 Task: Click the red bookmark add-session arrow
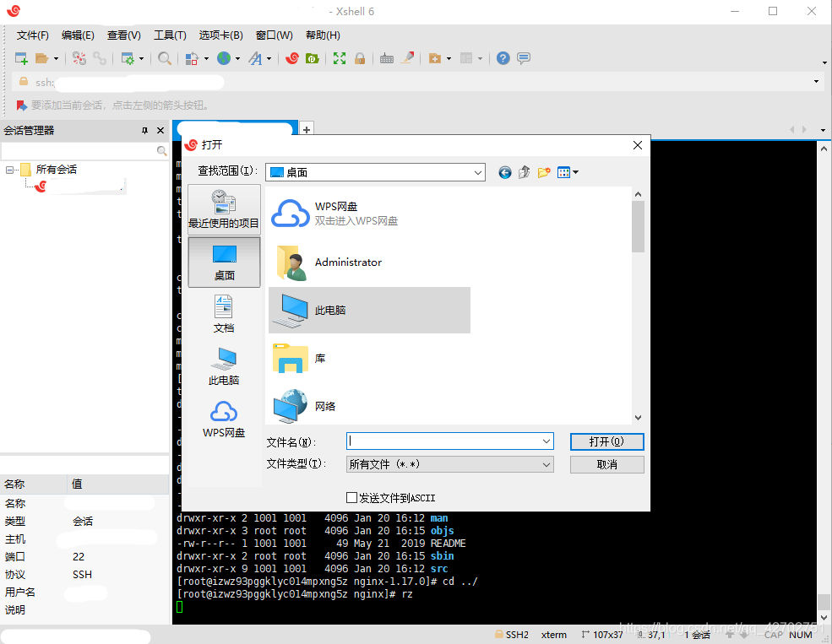(21, 106)
